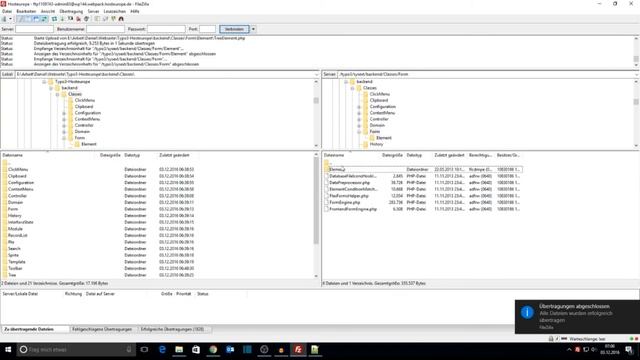Select the Element folder in remote tree
Screen dimensions: 640x360
pos(384,138)
